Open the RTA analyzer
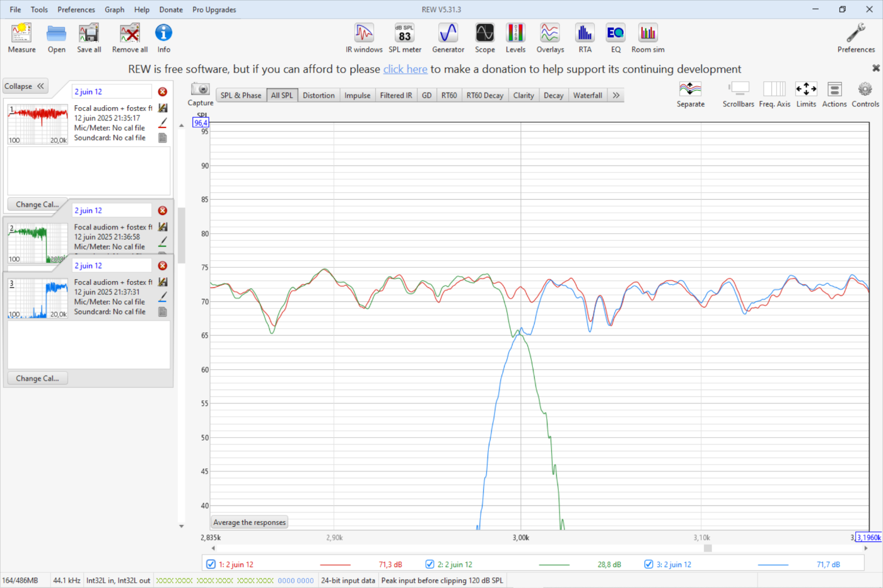The image size is (883, 588). click(585, 33)
